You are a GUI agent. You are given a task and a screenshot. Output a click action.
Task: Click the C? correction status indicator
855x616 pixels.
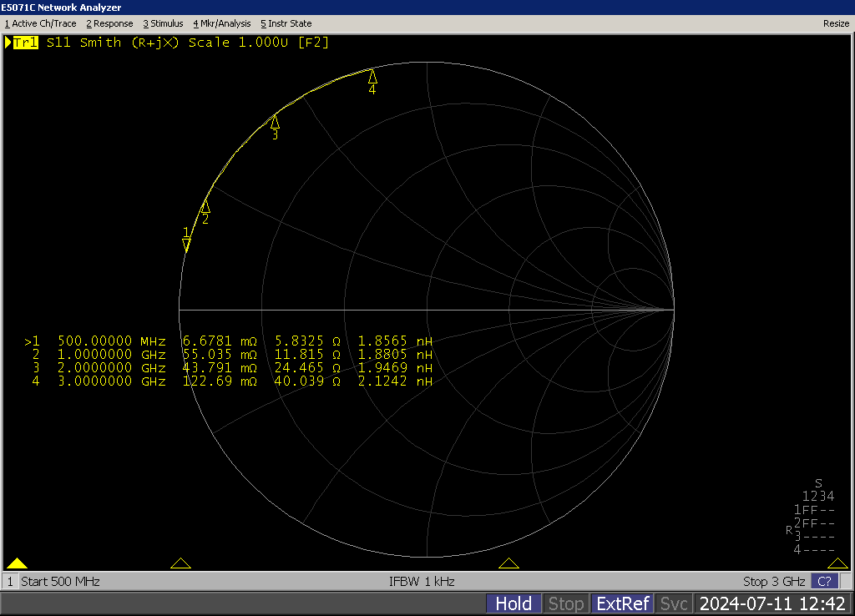[x=824, y=581]
